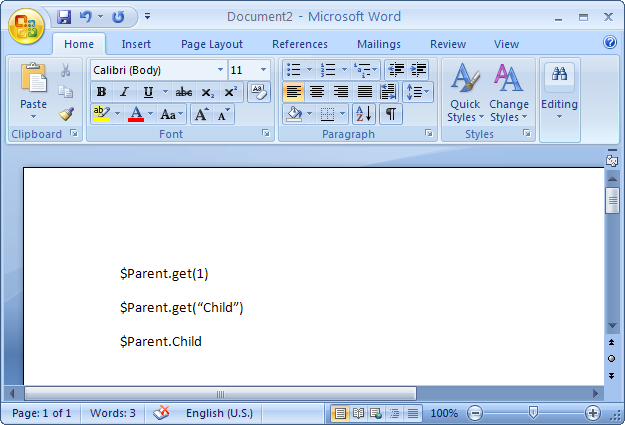625x425 pixels.
Task: Go to the Review tab
Action: click(448, 44)
